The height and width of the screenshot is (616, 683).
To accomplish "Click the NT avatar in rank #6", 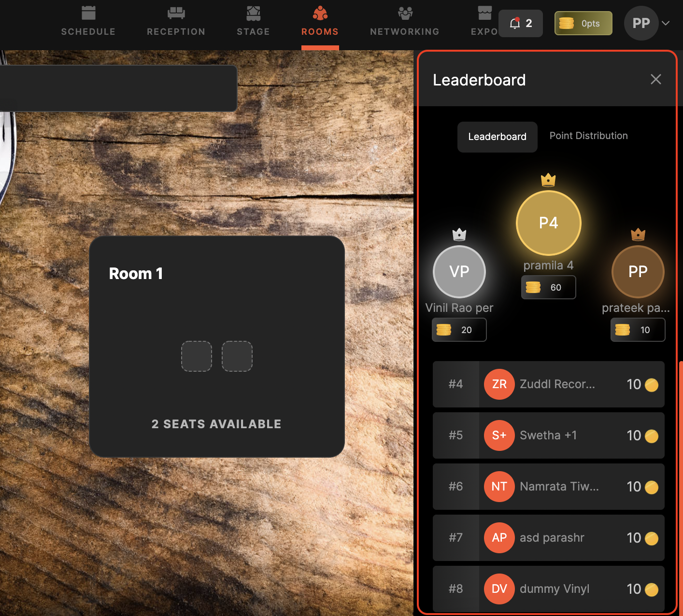I will click(499, 487).
